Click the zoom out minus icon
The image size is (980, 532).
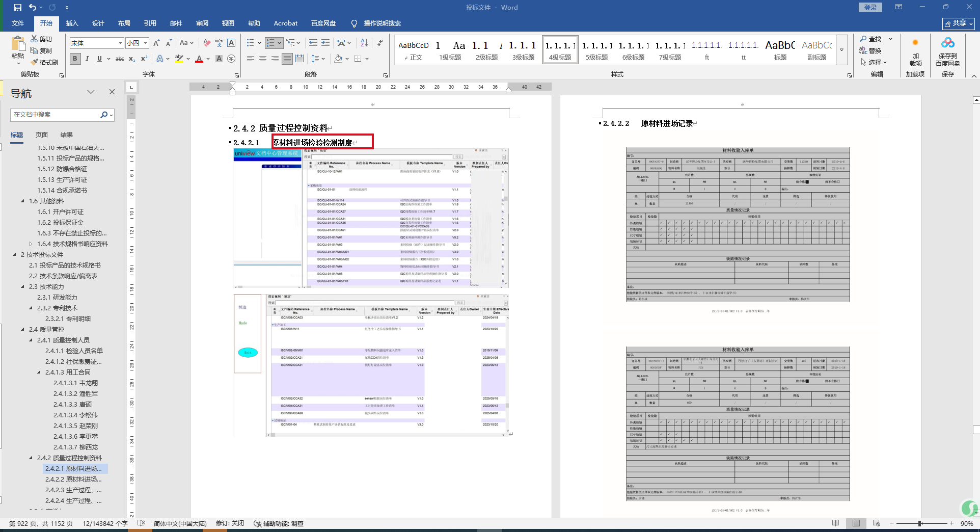(x=891, y=523)
